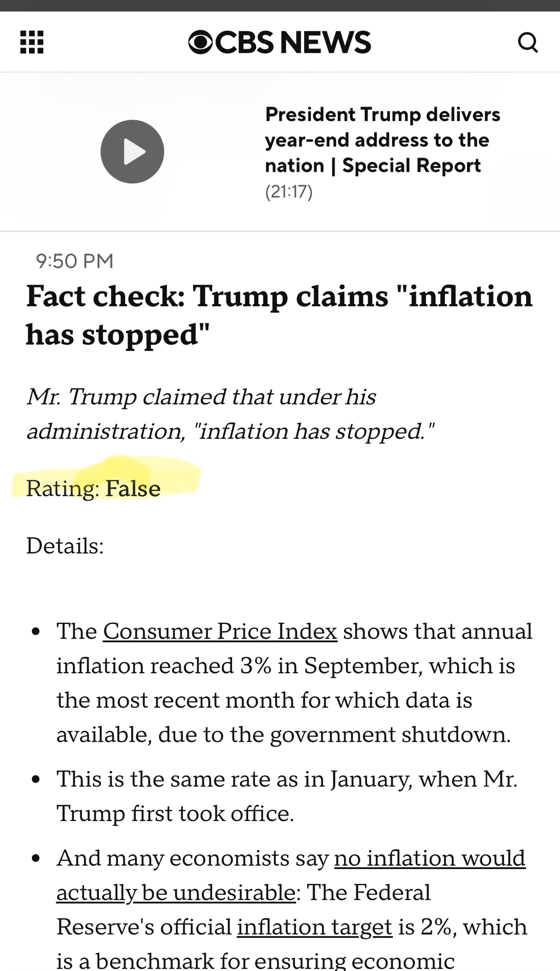Click the bullet text mentioning government shutdown
This screenshot has height=971, width=560.
point(283,734)
